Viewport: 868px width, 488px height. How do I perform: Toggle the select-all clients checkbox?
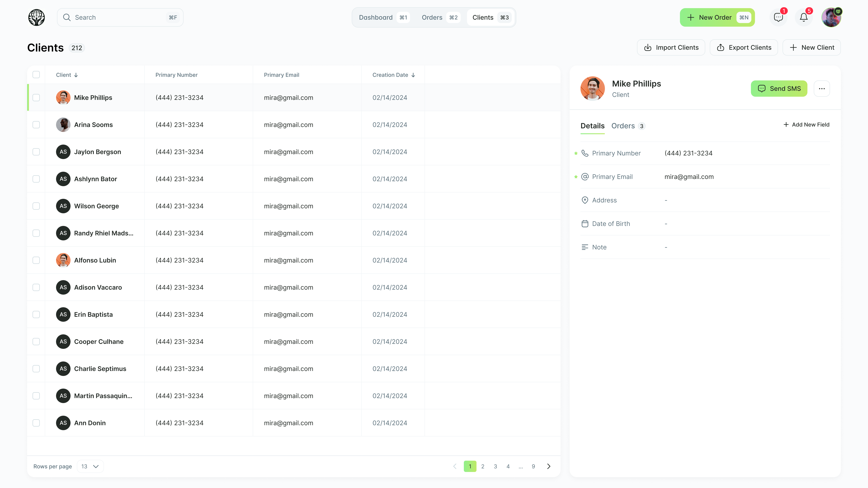[x=36, y=75]
